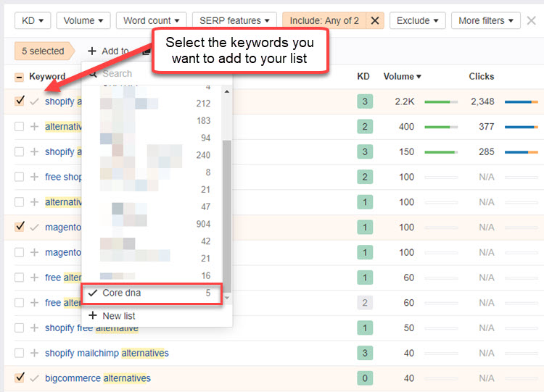Viewport: 544px width, 392px height.
Task: Open the KD filter dropdown
Action: [33, 21]
